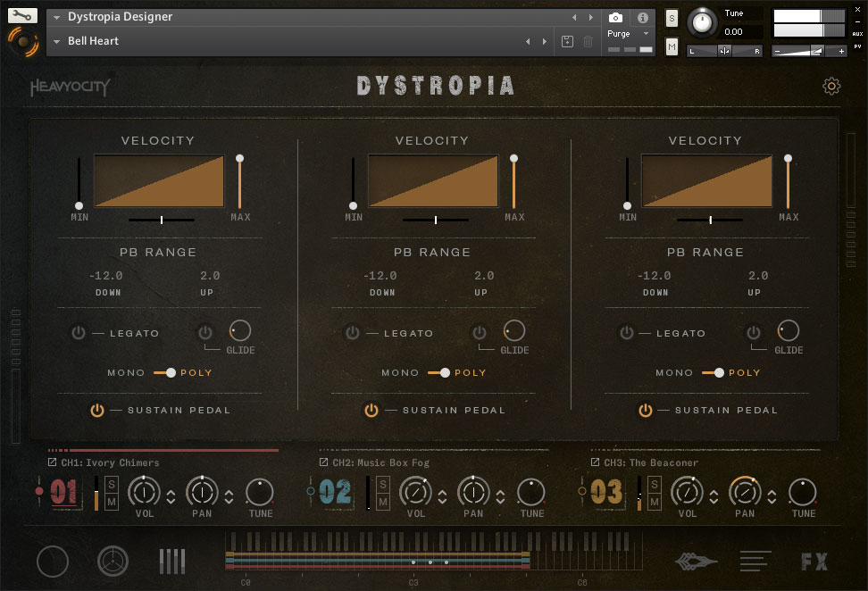
Task: Open the Dystropia Designer instrument dropdown
Action: [57, 17]
